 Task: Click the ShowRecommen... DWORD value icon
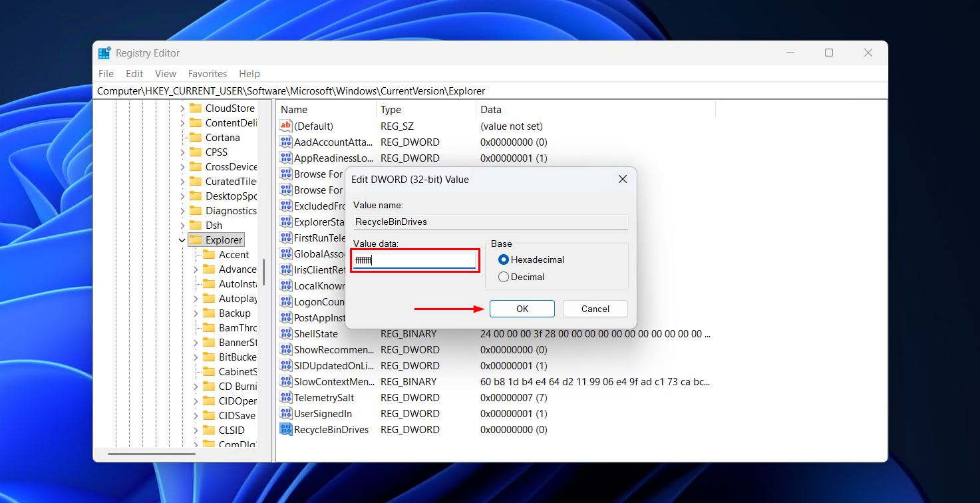[286, 349]
